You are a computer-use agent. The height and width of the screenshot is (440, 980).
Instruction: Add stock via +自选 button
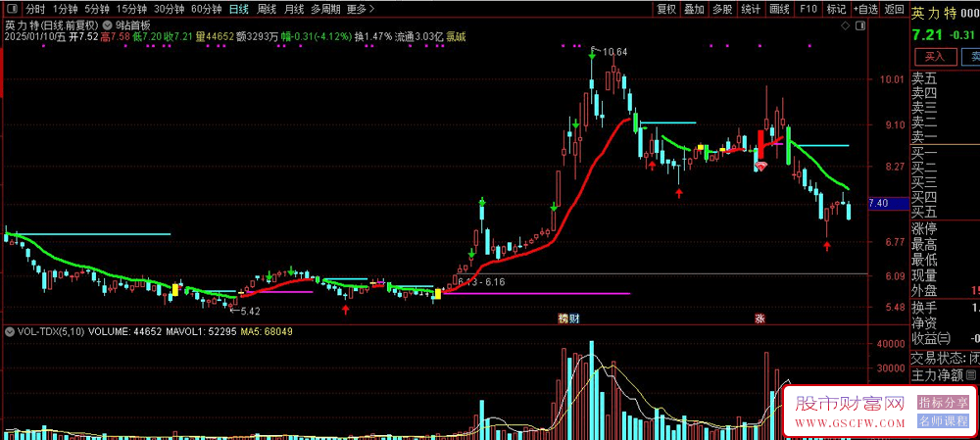tap(867, 10)
